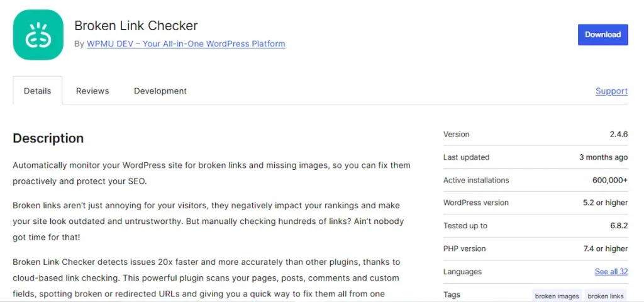Click the Broken Link Checker title
The height and width of the screenshot is (302, 644).
(x=136, y=26)
